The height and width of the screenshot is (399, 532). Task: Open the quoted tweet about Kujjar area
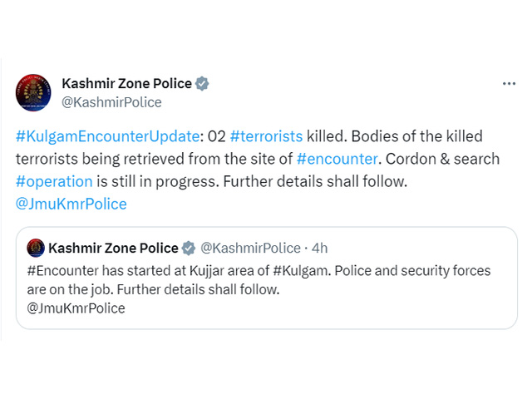point(267,278)
